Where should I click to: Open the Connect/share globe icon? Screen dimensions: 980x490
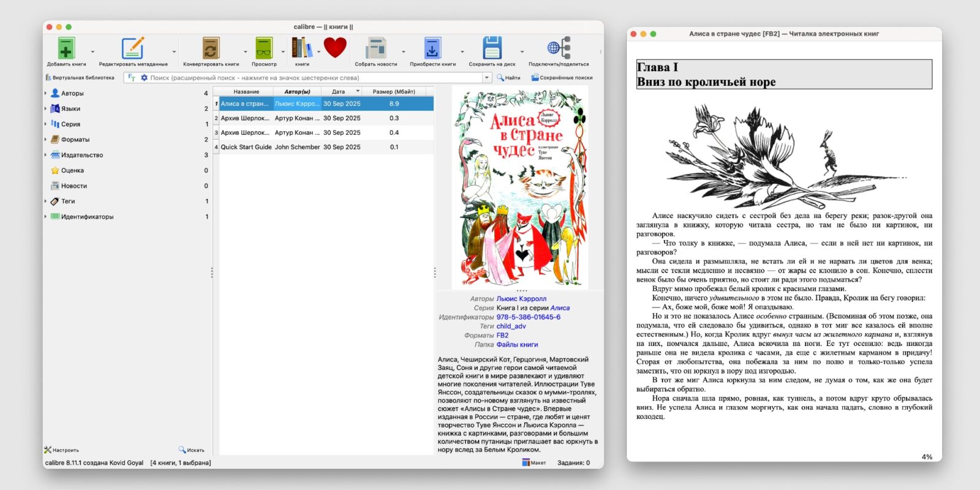[x=558, y=48]
